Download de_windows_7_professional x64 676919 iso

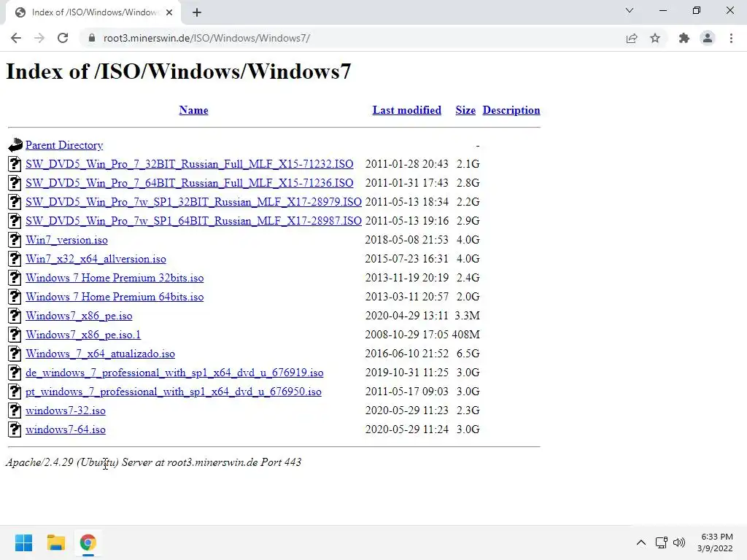click(174, 373)
